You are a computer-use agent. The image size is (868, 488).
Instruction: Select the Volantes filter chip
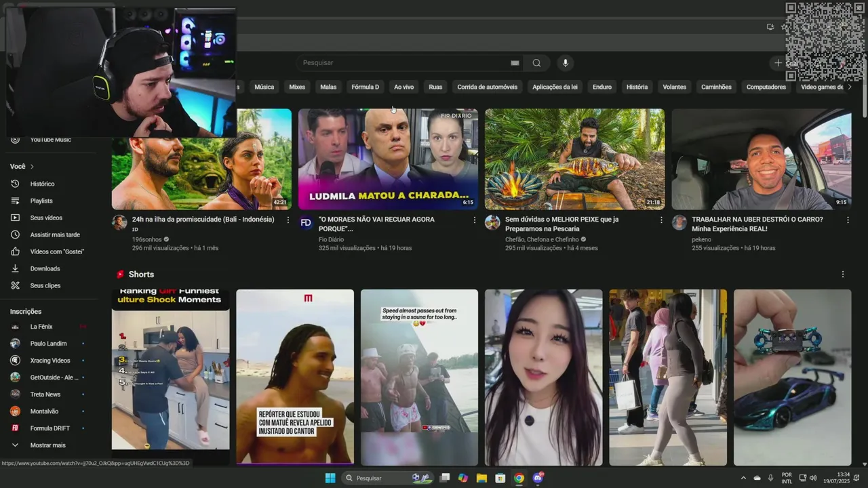point(674,87)
